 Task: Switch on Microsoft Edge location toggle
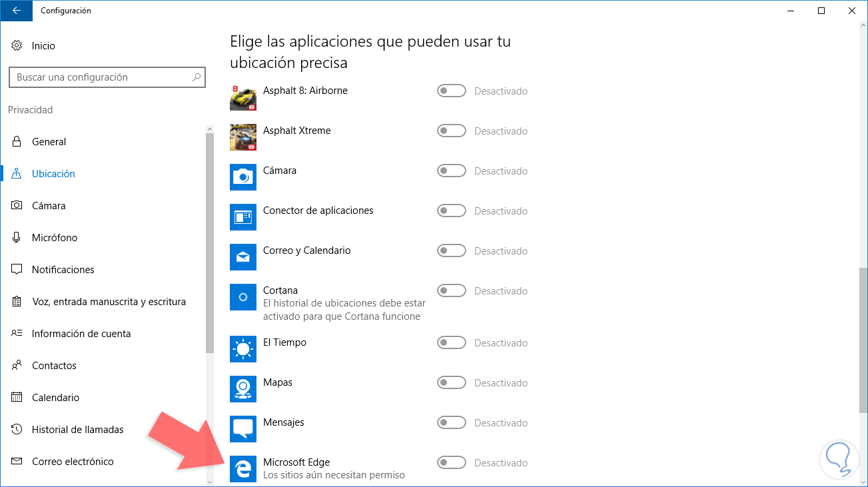click(451, 462)
